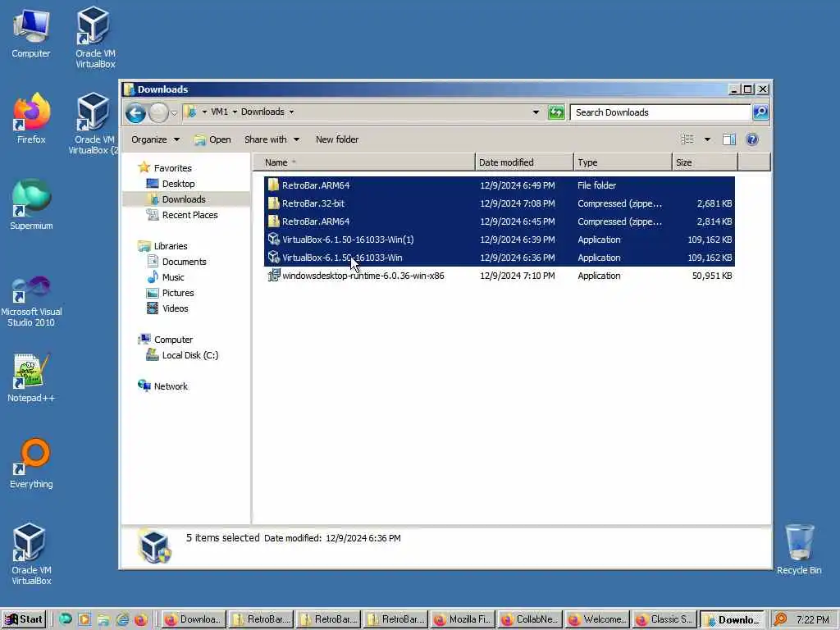Screen dimensions: 840x630
Task: Click the Open toolbar button
Action: pos(212,139)
